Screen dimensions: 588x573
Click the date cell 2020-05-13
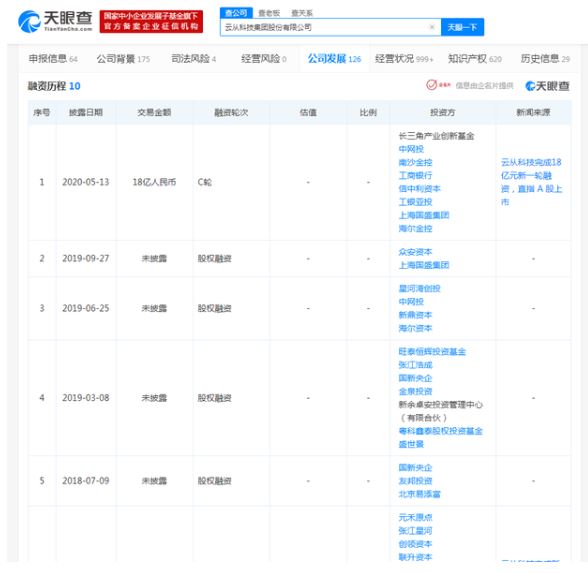click(86, 182)
